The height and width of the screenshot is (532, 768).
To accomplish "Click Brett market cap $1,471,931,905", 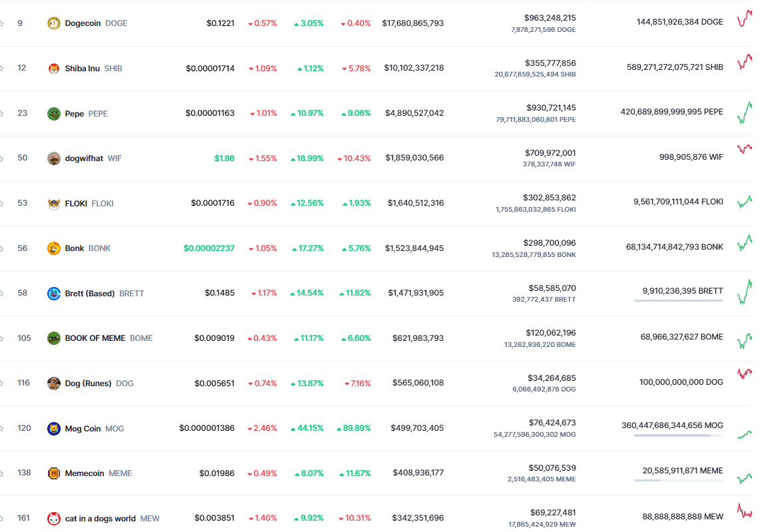I will click(x=416, y=293).
